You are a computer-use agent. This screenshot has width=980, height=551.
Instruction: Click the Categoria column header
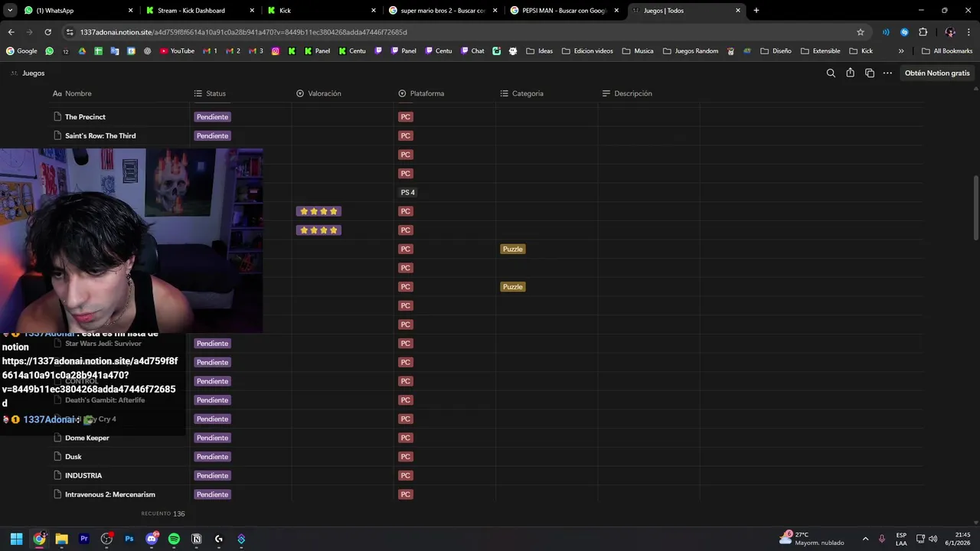point(521,93)
